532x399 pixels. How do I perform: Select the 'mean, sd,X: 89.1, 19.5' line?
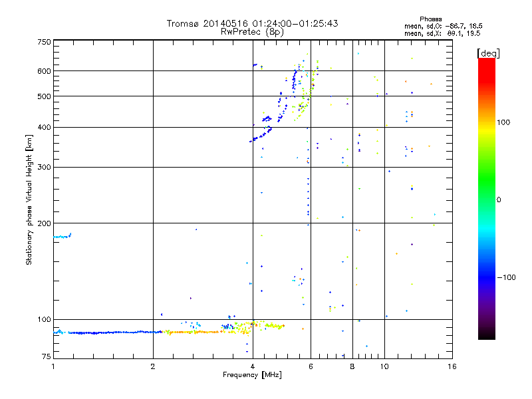(x=442, y=33)
